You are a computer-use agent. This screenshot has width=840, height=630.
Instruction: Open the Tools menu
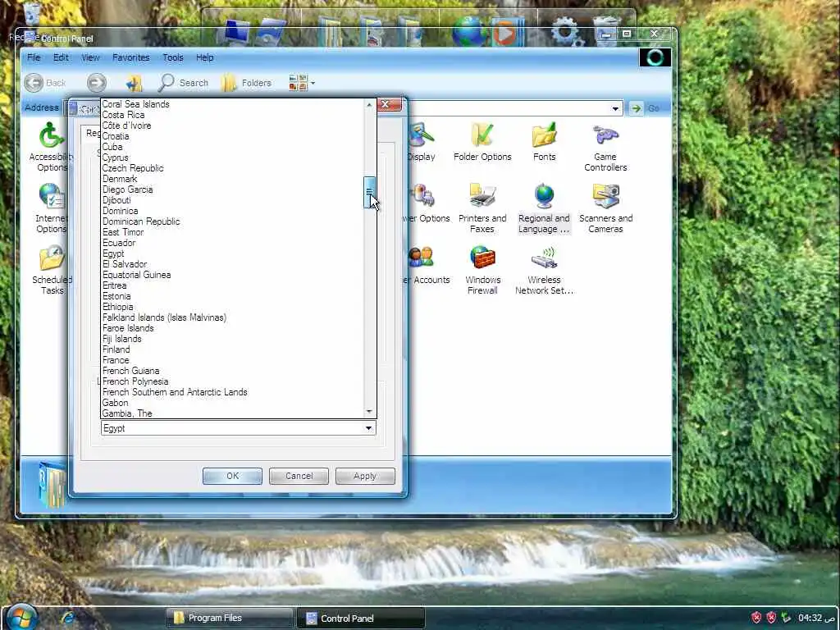click(172, 57)
